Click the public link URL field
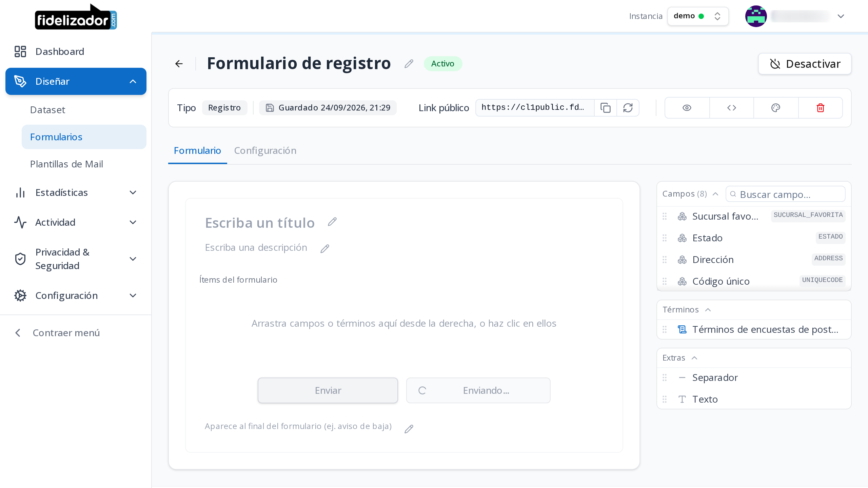The width and height of the screenshot is (868, 488). point(535,108)
